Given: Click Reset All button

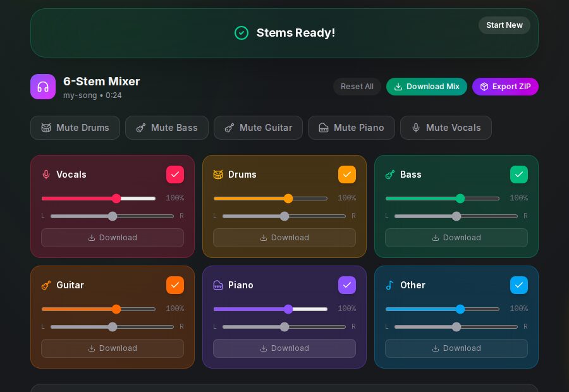Looking at the screenshot, I should pyautogui.click(x=357, y=87).
